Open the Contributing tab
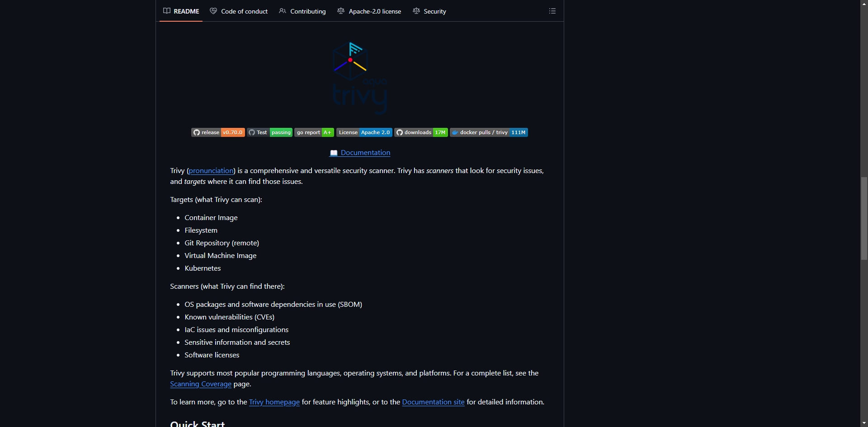The image size is (868, 427). click(302, 11)
